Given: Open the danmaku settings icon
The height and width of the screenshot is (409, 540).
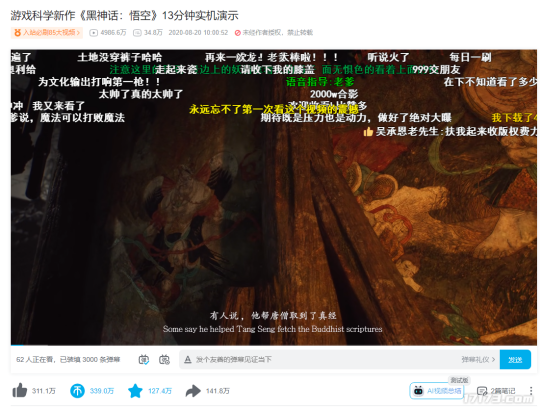Looking at the screenshot, I should click(164, 359).
